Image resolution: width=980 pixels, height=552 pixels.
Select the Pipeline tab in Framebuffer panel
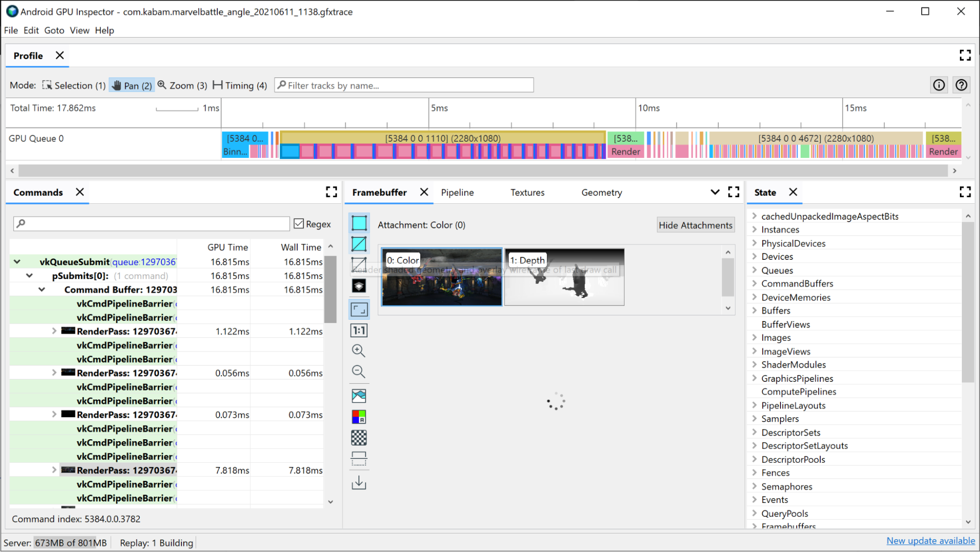(458, 193)
